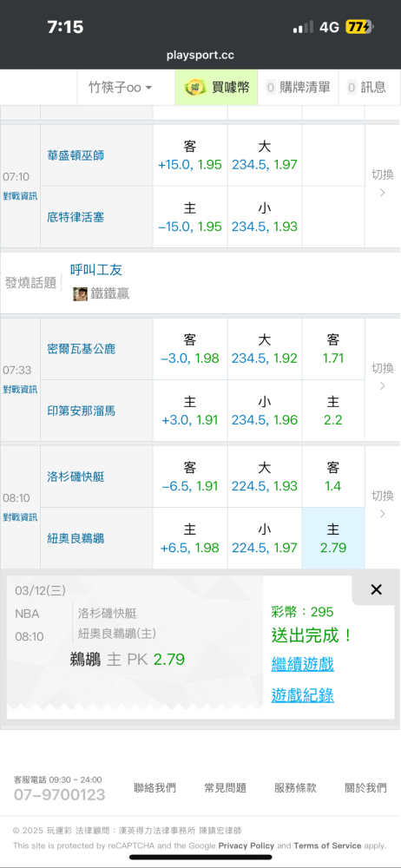Select 洛杉磯快艇 away moneyline 1.4

point(333,477)
